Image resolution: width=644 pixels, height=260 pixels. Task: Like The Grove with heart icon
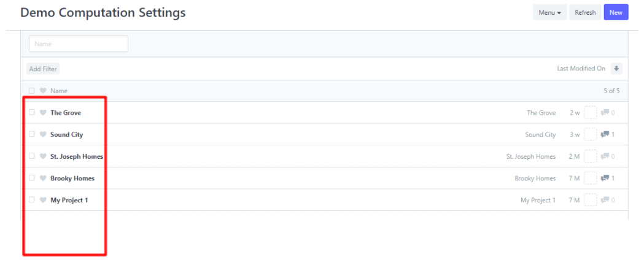pos(43,112)
